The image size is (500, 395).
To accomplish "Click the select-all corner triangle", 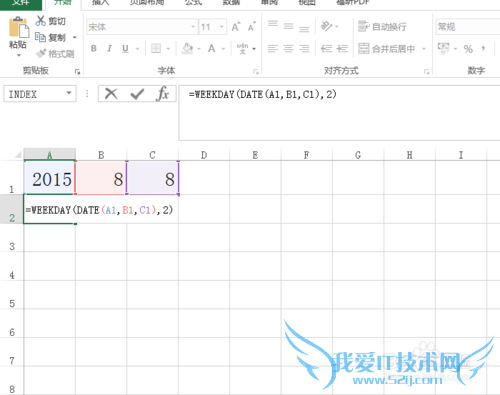I will (18, 154).
